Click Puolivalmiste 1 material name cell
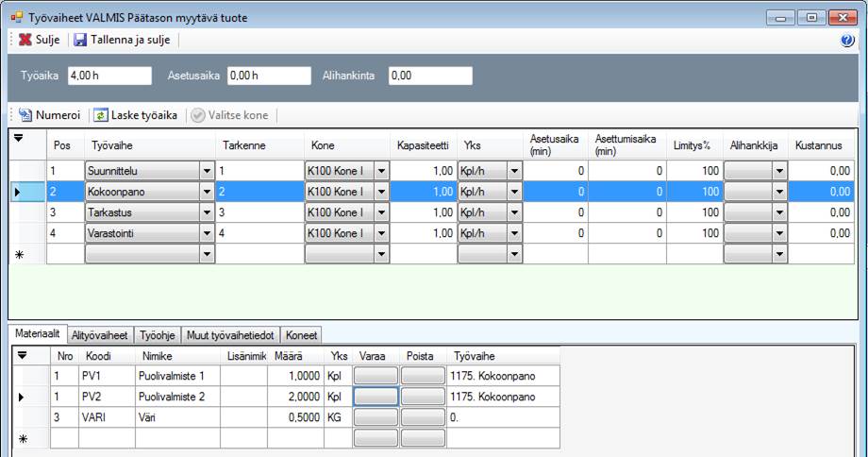 pos(177,376)
